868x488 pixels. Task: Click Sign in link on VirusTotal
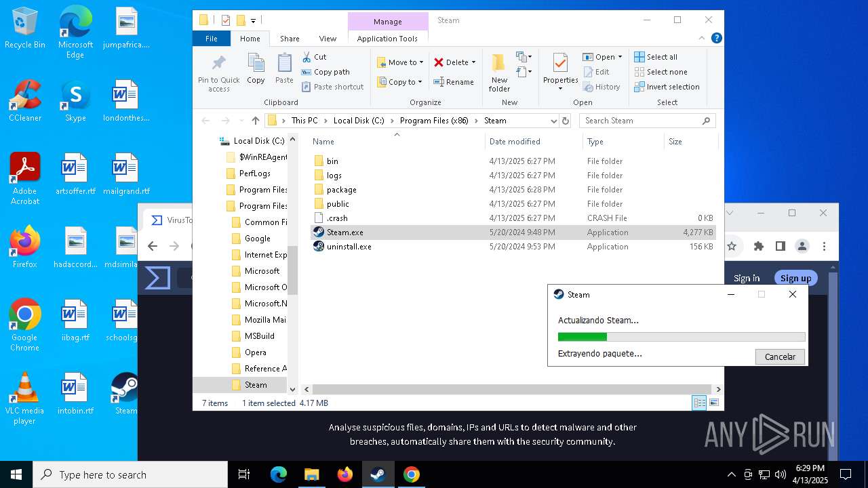pos(747,278)
